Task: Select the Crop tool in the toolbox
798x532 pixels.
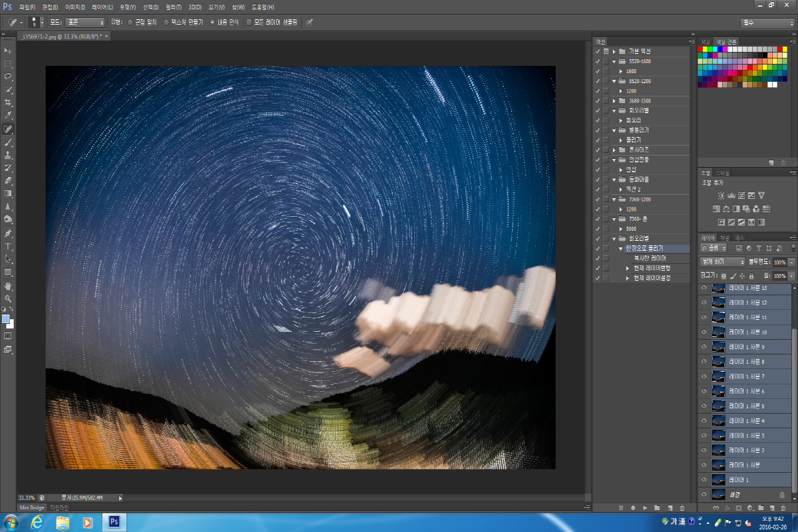Action: coord(8,102)
